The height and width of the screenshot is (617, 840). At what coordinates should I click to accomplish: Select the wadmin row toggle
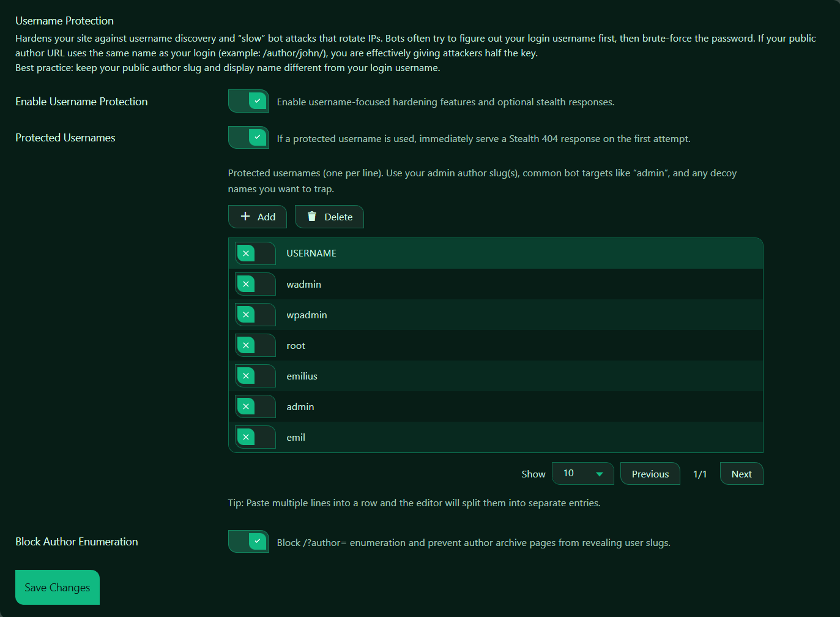[x=255, y=284]
